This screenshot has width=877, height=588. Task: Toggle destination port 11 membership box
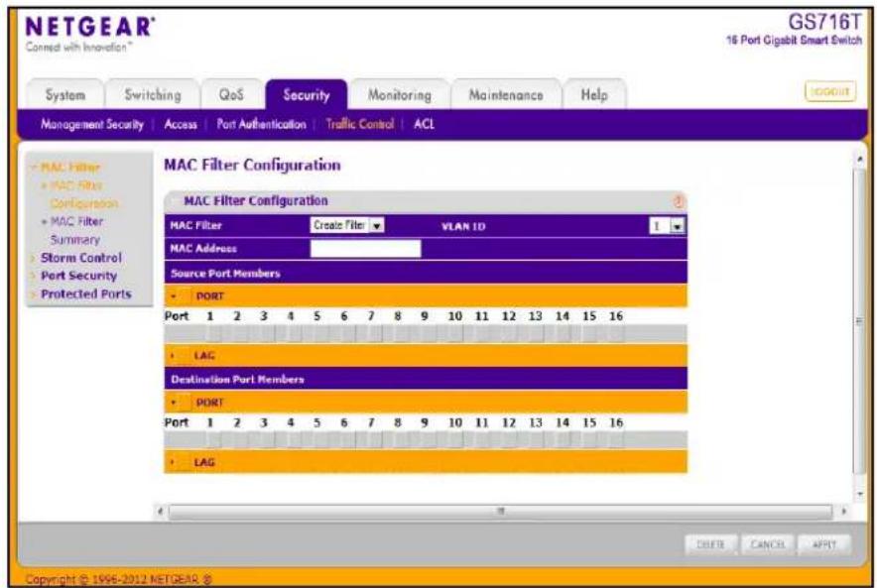point(481,440)
